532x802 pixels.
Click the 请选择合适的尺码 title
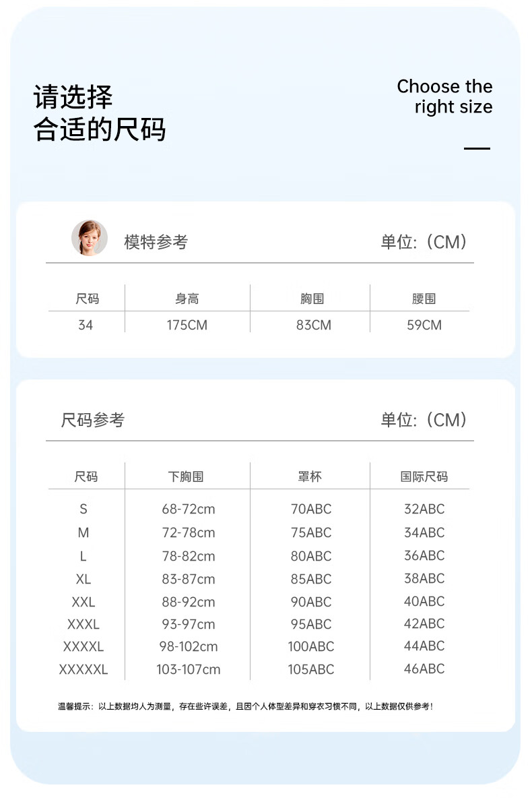pyautogui.click(x=100, y=113)
